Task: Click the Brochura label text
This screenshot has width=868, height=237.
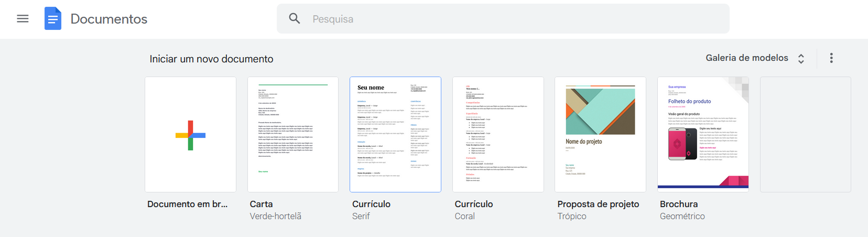Action: pos(679,204)
